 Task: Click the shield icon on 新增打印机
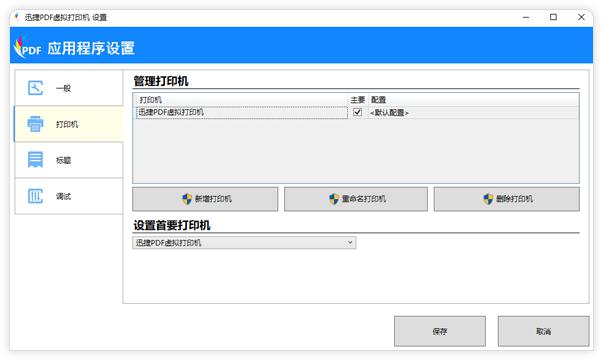(187, 199)
